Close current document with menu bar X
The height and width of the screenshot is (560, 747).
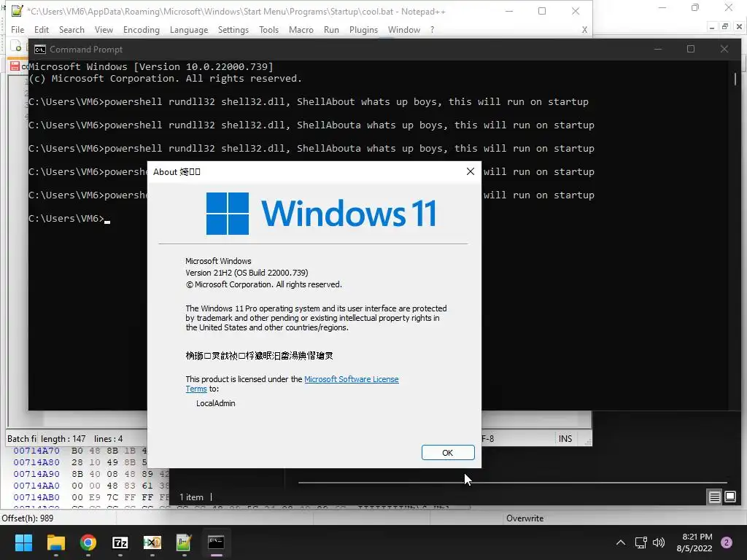[x=584, y=29]
